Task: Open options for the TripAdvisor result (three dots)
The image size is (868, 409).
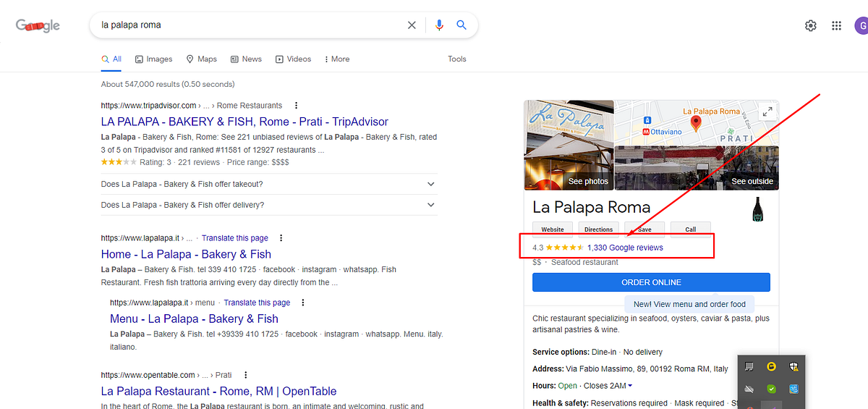Action: (296, 105)
